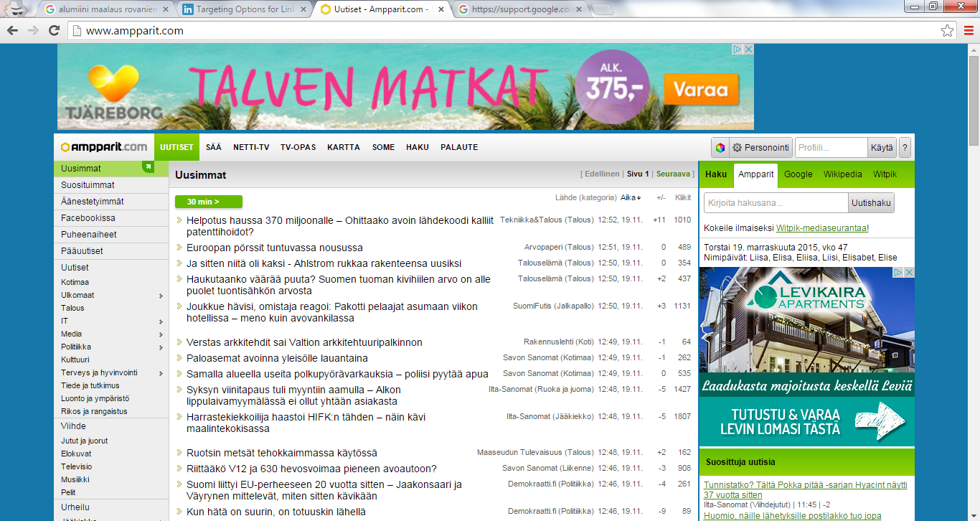The image size is (980, 521).
Task: Click the arrow icon beside 'Harrastekiekkoilija haastoi HIFK:n'
Action: coord(179,417)
